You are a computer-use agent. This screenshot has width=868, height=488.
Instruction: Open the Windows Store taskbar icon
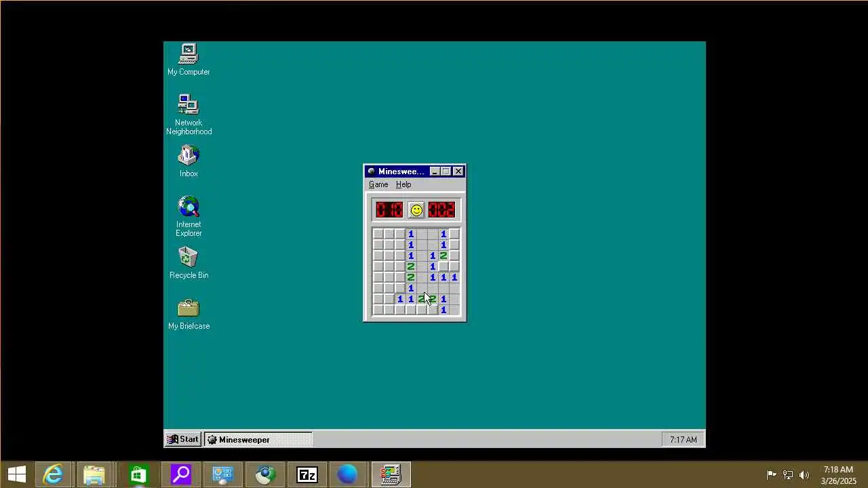(x=138, y=474)
